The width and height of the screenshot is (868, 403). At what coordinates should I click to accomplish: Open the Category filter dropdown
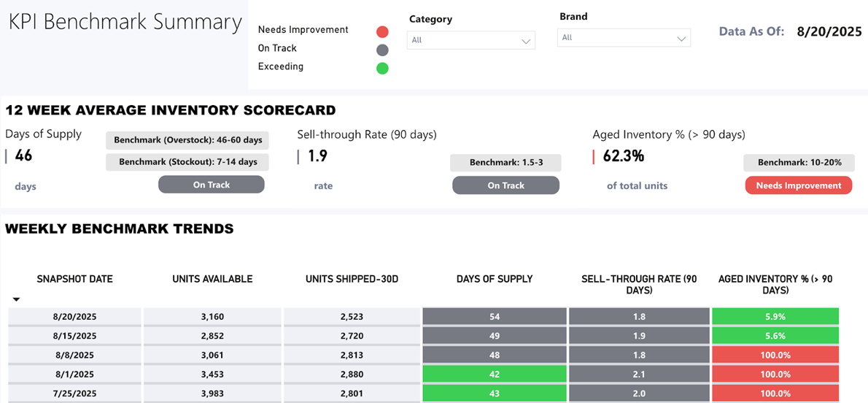[470, 40]
